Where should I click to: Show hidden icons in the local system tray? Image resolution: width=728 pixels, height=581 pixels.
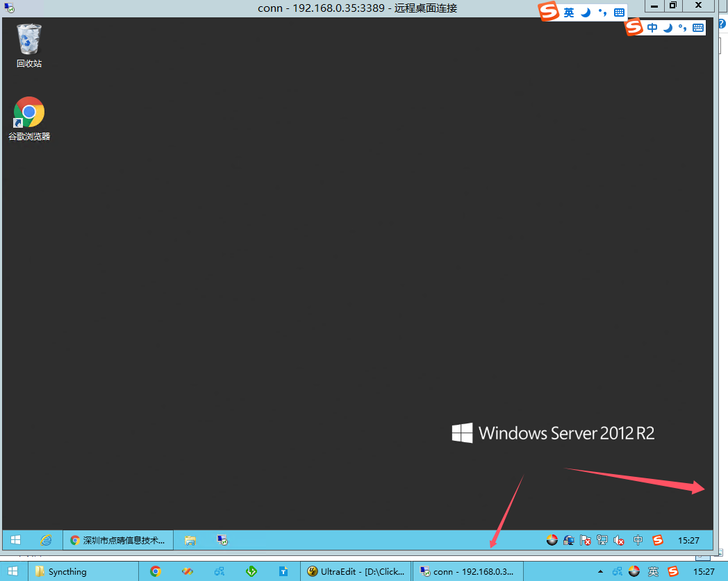600,571
